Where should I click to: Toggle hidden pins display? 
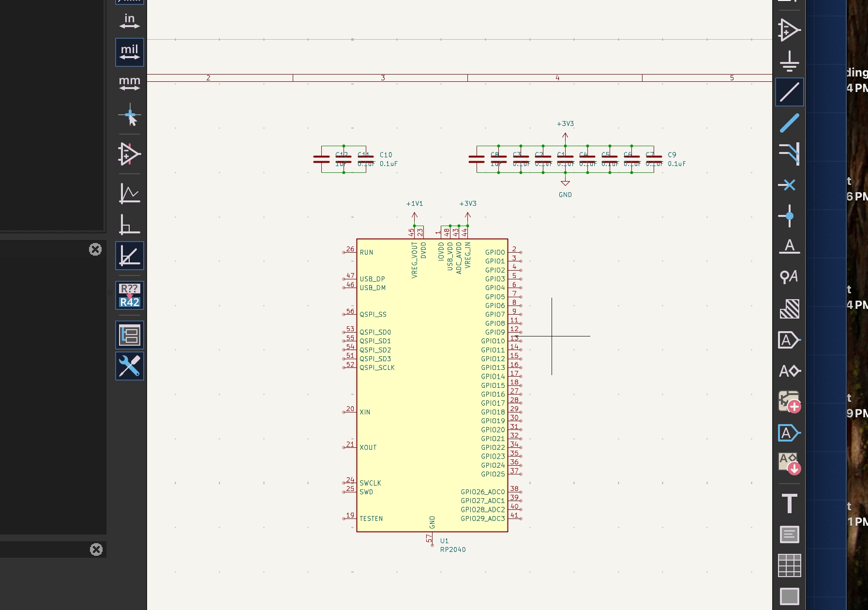coord(130,154)
